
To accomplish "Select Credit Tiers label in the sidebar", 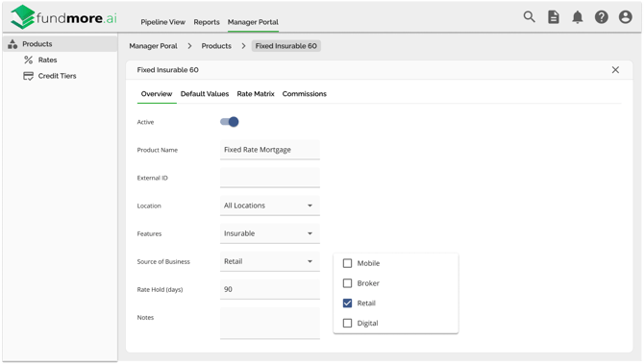I will click(x=57, y=76).
